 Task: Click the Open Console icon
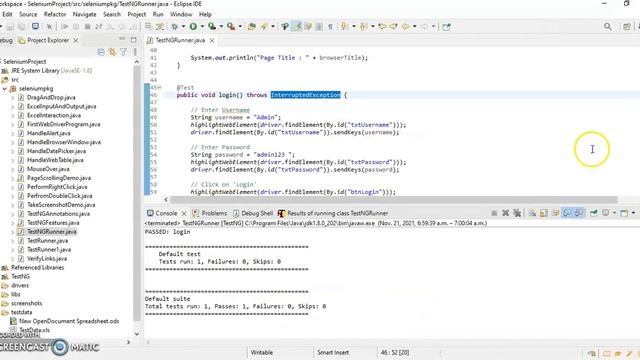coord(624,213)
